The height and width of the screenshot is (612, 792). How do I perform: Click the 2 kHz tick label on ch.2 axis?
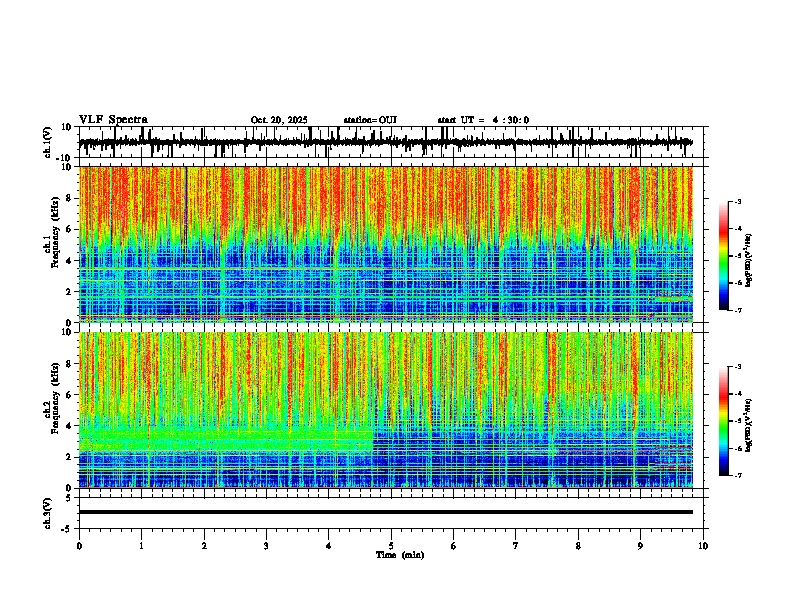coord(70,457)
